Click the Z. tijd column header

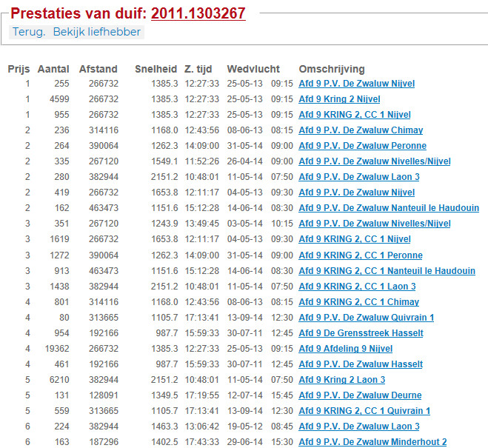(198, 69)
